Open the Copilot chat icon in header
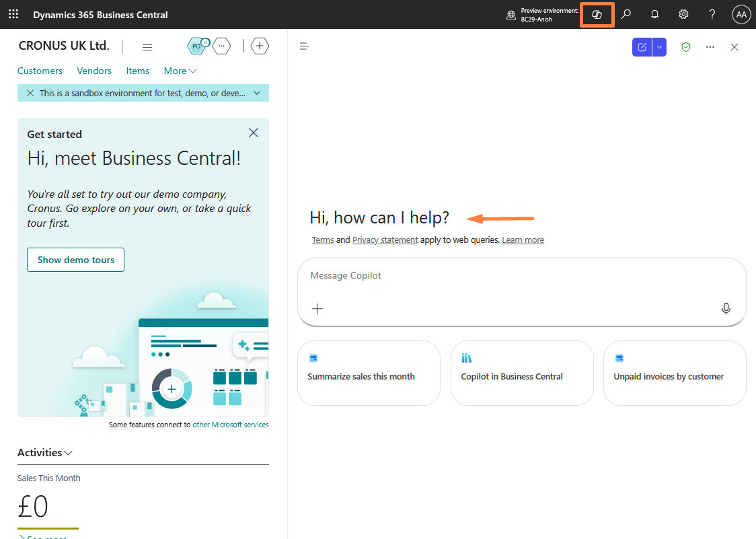 coord(597,15)
